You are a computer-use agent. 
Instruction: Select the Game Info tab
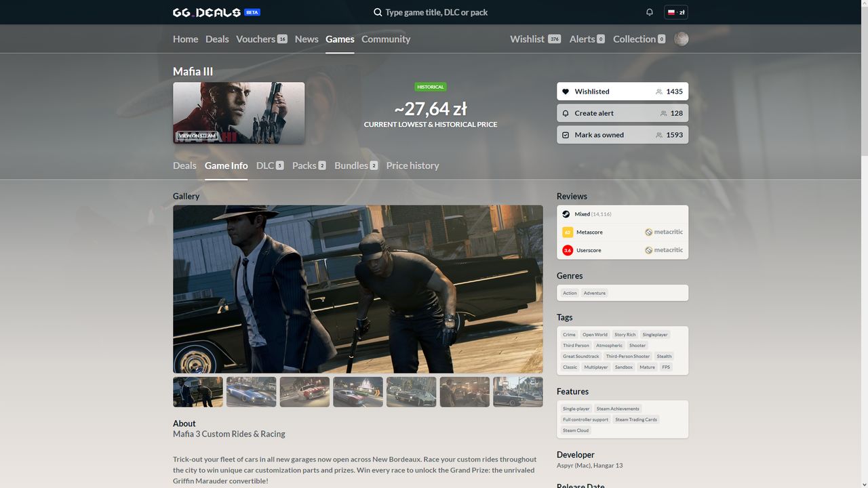point(226,165)
